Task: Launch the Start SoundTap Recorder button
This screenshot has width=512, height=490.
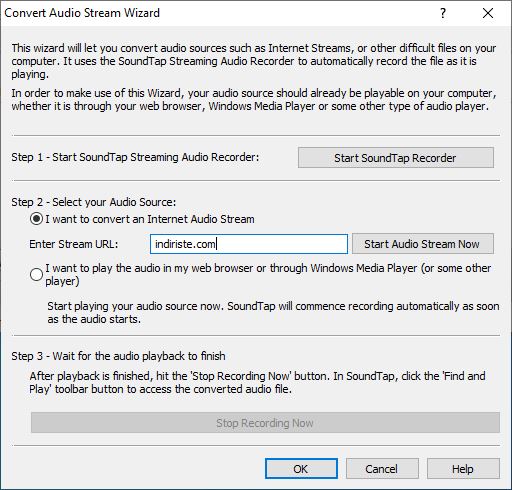Action: pyautogui.click(x=396, y=158)
